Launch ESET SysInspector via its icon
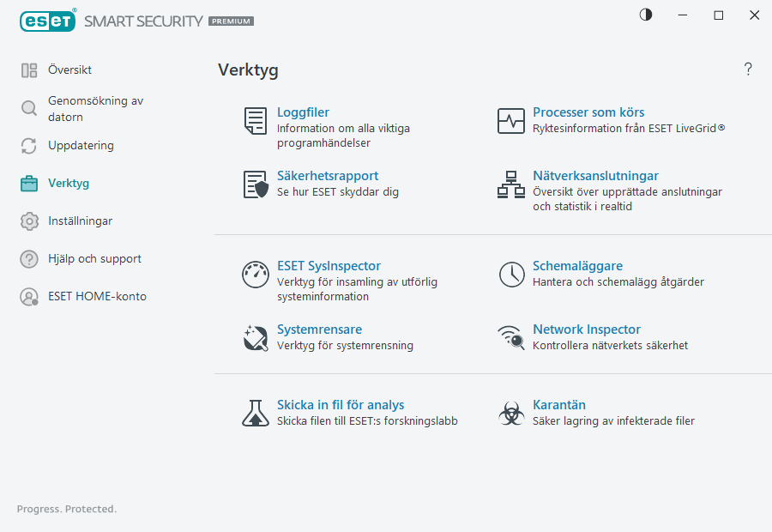The height and width of the screenshot is (532, 772). pyautogui.click(x=255, y=275)
